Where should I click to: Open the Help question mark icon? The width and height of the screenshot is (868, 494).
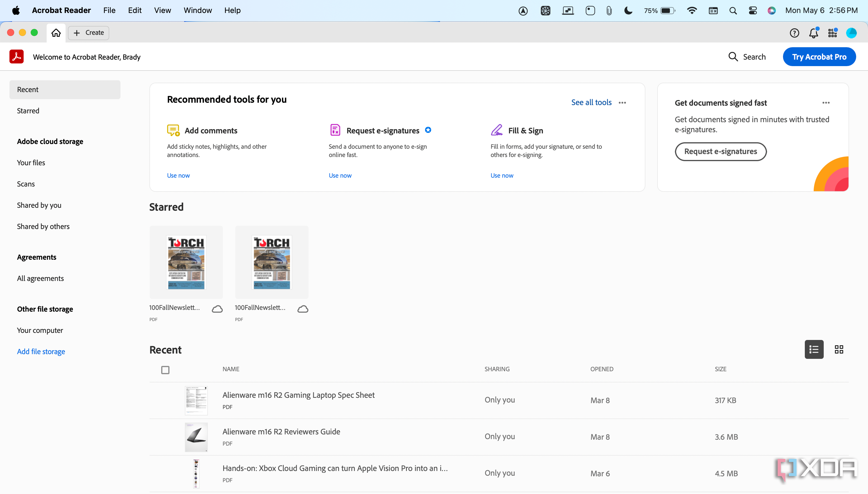(x=794, y=33)
